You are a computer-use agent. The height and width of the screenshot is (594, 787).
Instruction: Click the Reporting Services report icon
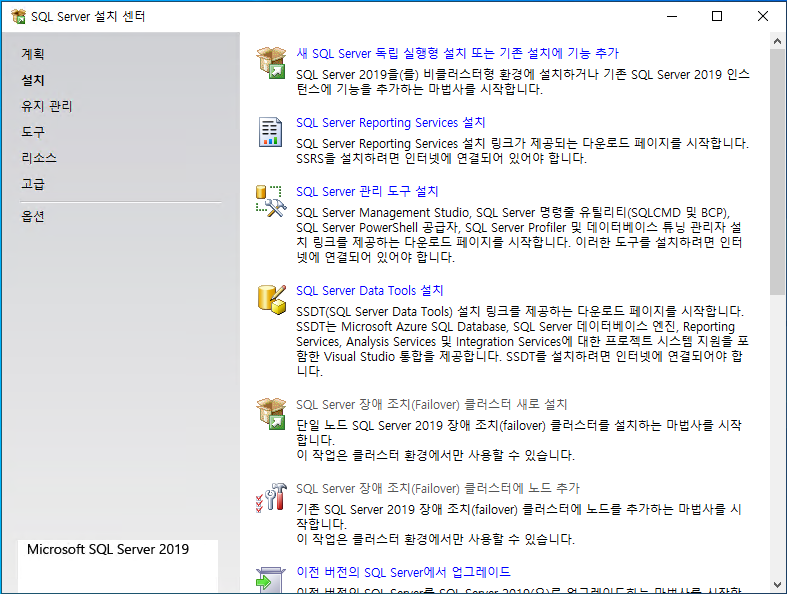coord(270,132)
